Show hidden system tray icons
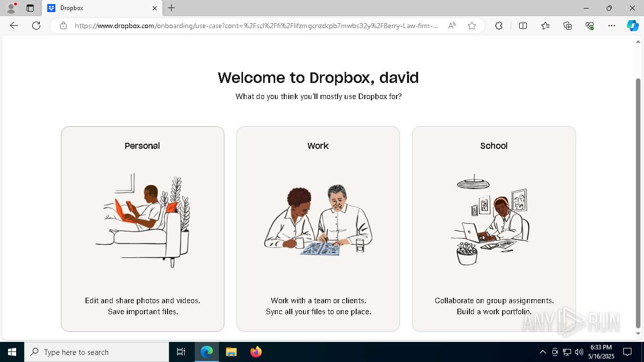This screenshot has width=644, height=362. tap(542, 352)
